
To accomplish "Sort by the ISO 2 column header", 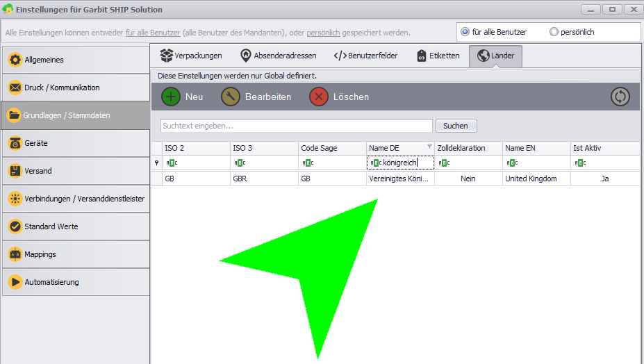I will tap(197, 148).
